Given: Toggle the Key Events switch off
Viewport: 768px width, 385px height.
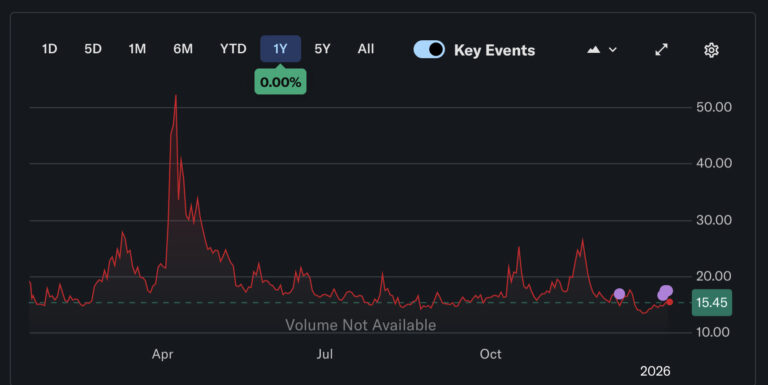Looking at the screenshot, I should pyautogui.click(x=429, y=49).
